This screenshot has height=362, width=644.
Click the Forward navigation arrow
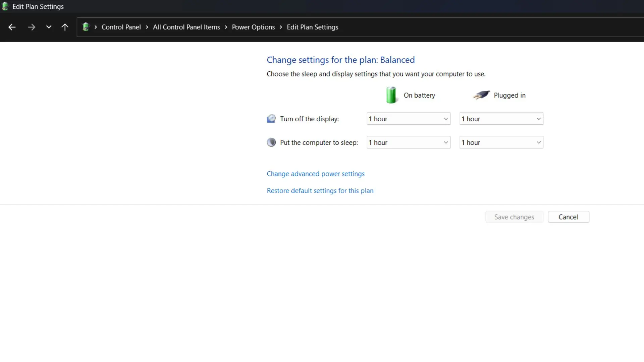32,27
